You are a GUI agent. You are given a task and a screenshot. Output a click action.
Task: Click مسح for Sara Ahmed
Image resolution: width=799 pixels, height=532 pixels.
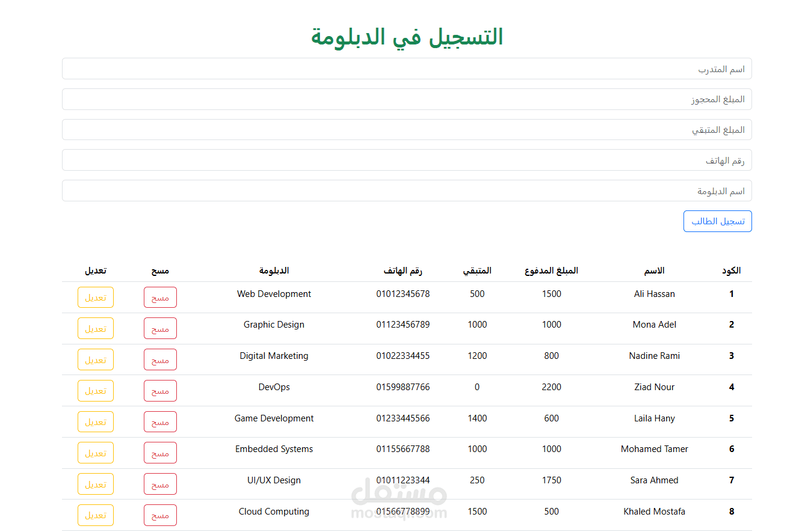[x=160, y=484]
